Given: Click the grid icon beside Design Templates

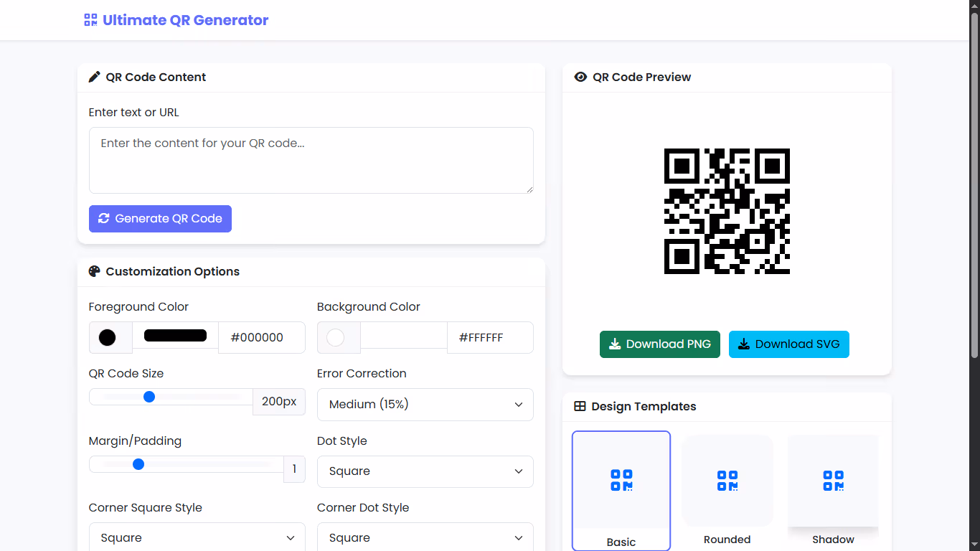Looking at the screenshot, I should [x=580, y=406].
